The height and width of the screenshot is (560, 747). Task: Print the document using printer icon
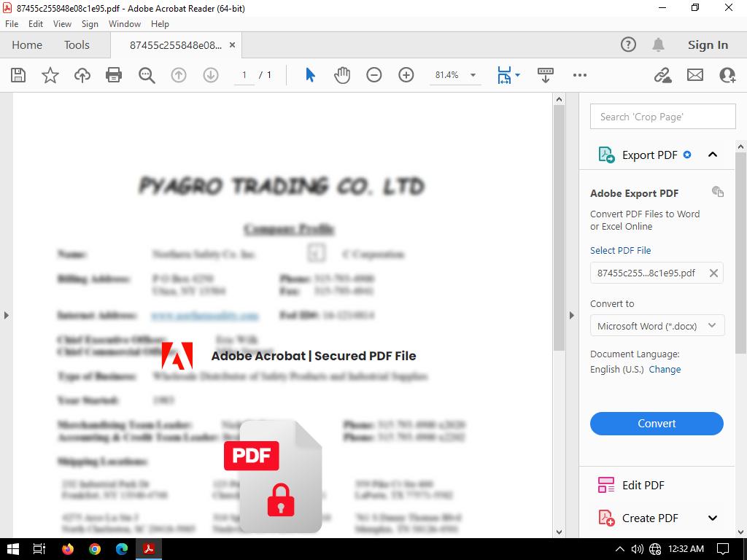(x=114, y=75)
